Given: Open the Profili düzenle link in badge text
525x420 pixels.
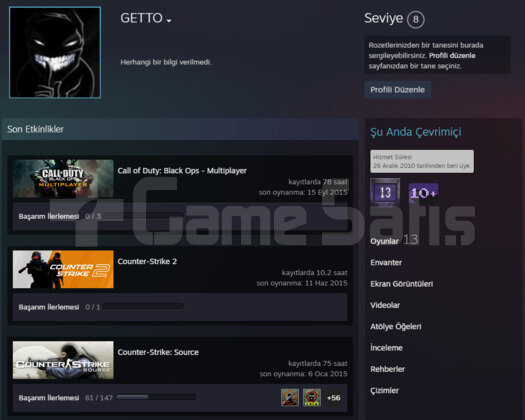Looking at the screenshot, I should (452, 56).
